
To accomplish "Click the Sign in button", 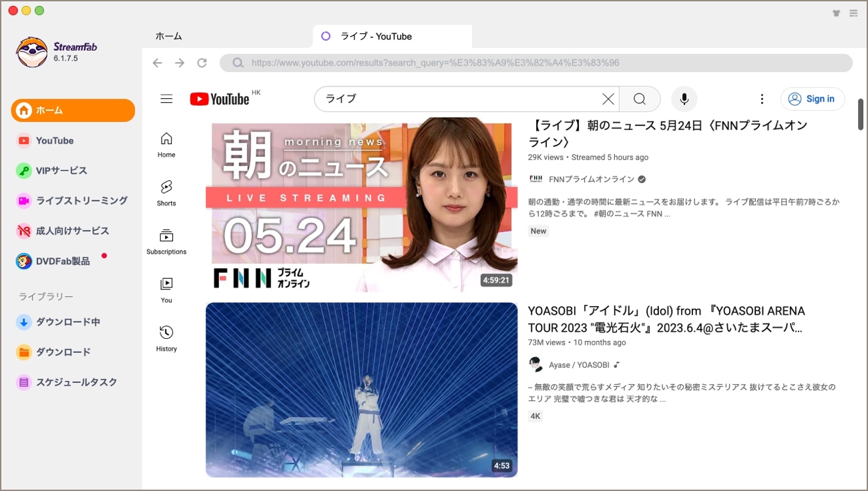I will point(813,99).
